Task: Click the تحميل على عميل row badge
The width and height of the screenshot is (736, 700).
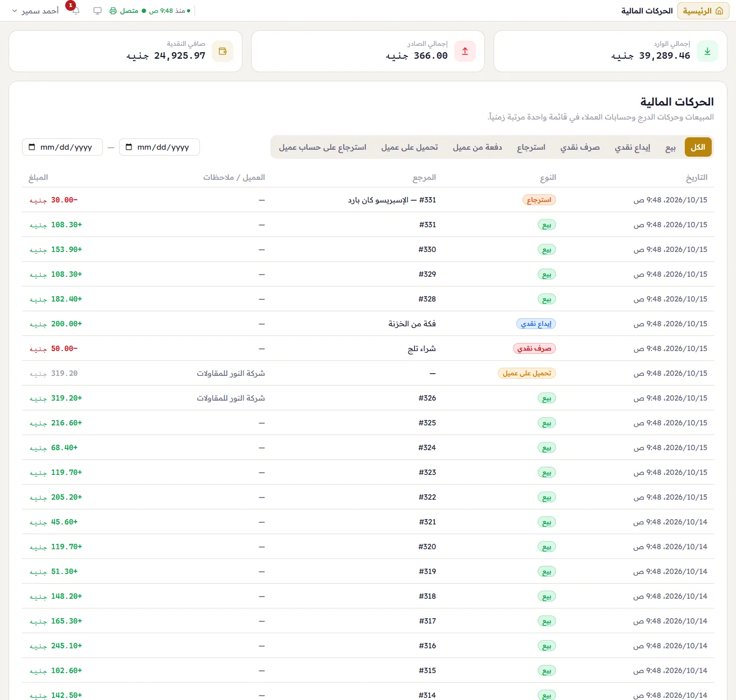Action: point(527,373)
